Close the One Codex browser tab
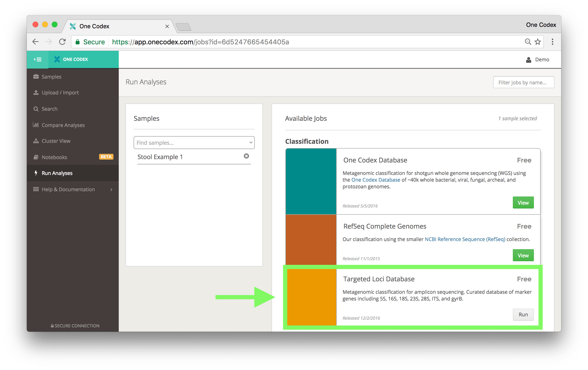 [x=167, y=26]
